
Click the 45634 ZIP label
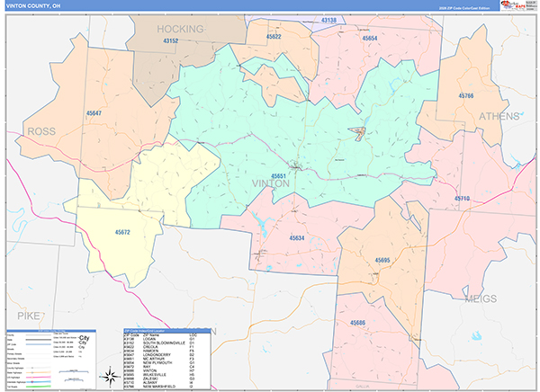coord(296,238)
